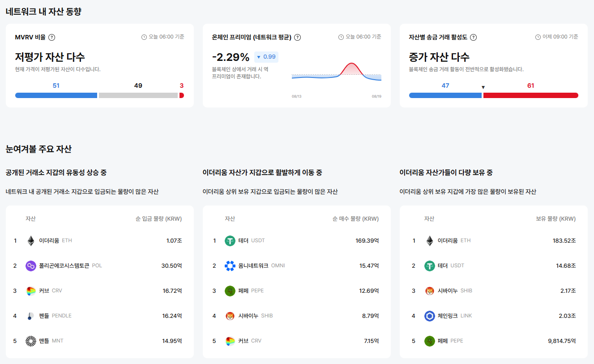Select the 2.03조 value

click(568, 316)
